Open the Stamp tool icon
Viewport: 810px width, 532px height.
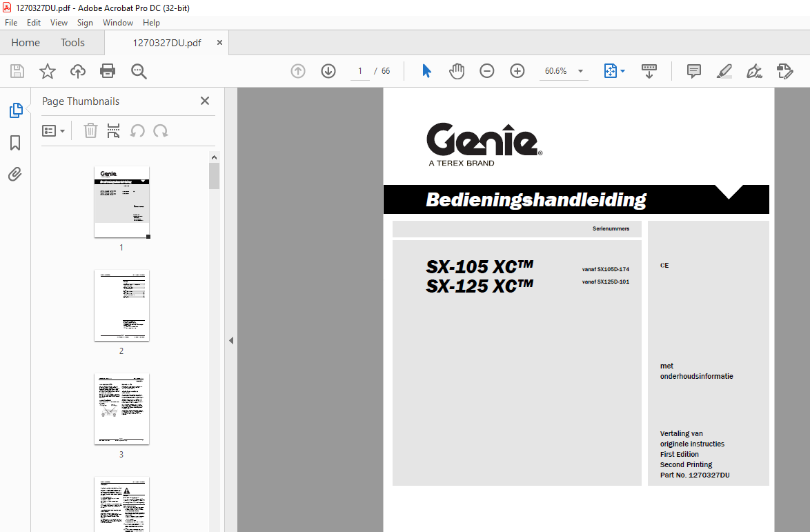click(x=784, y=71)
